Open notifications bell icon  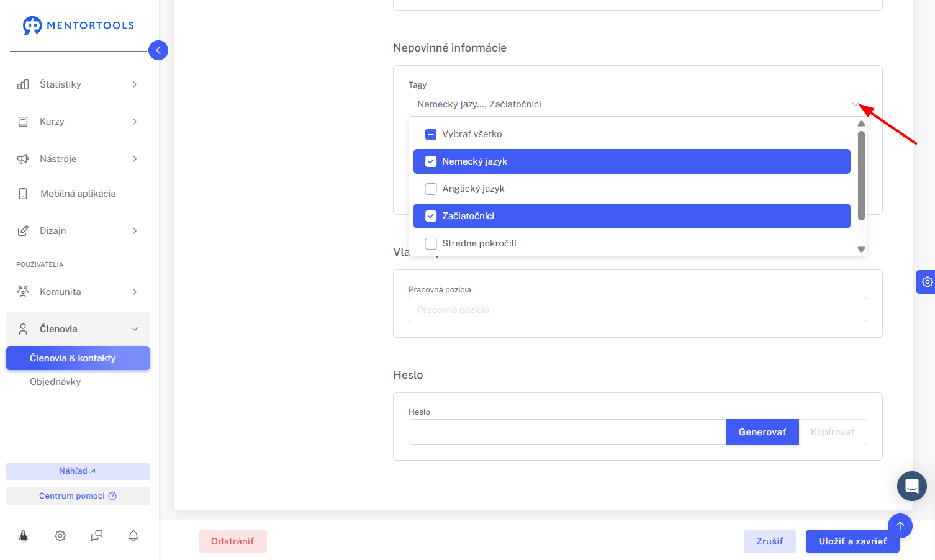point(133,536)
